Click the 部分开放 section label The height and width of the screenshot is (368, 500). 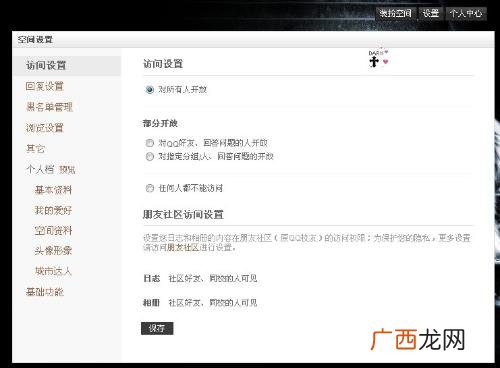coord(160,123)
